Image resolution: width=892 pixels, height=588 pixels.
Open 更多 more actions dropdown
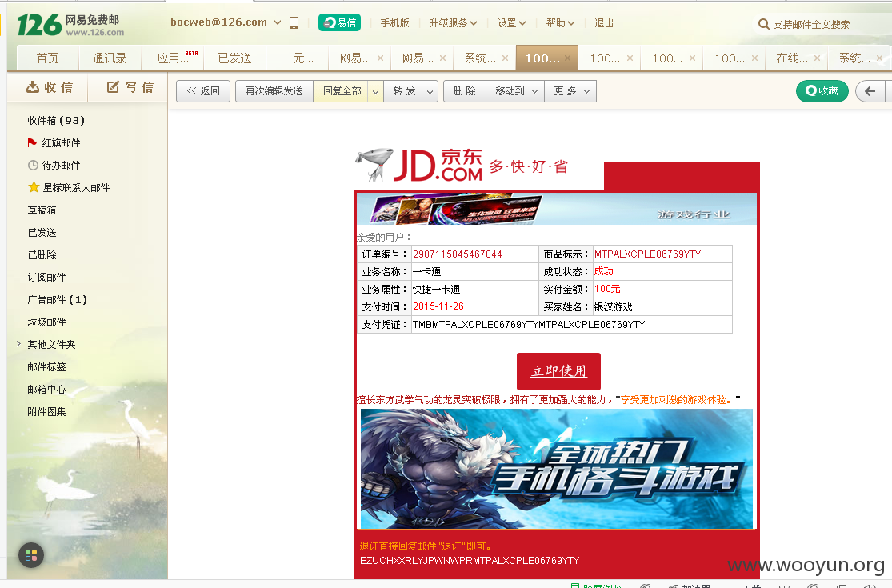point(570,91)
